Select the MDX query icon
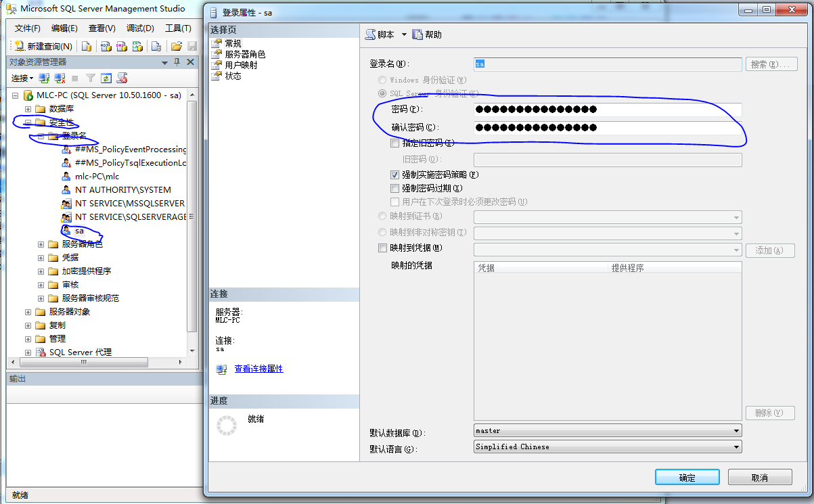This screenshot has height=504, width=814. coord(107,46)
